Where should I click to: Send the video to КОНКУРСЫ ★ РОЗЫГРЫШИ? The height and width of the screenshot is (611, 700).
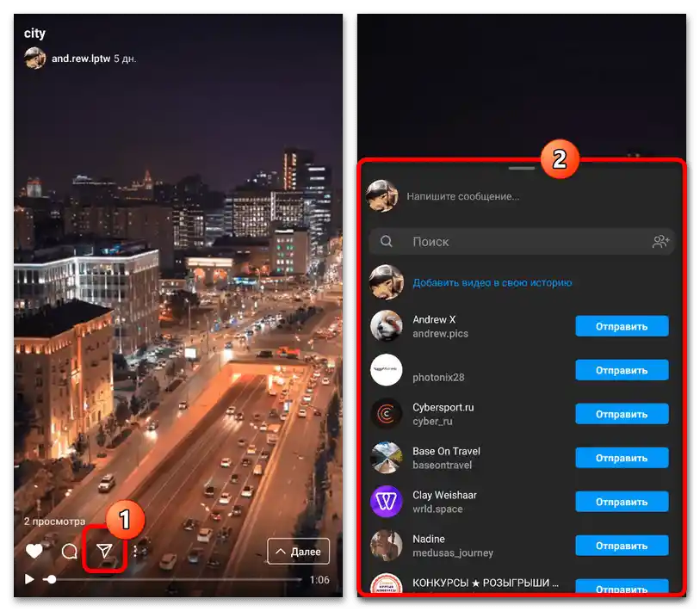622,586
